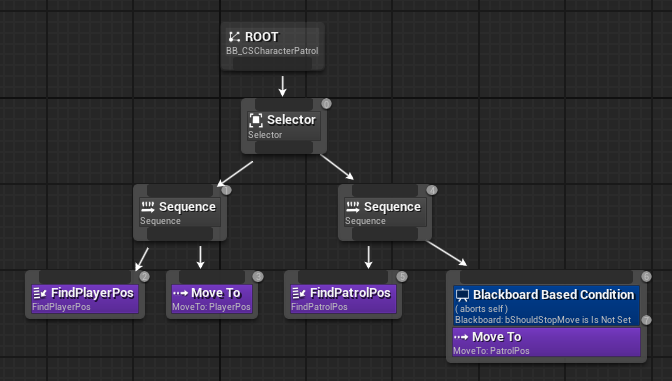Click the arrow icon on Move To PlayerPos
This screenshot has width=672, height=381.
(x=180, y=293)
